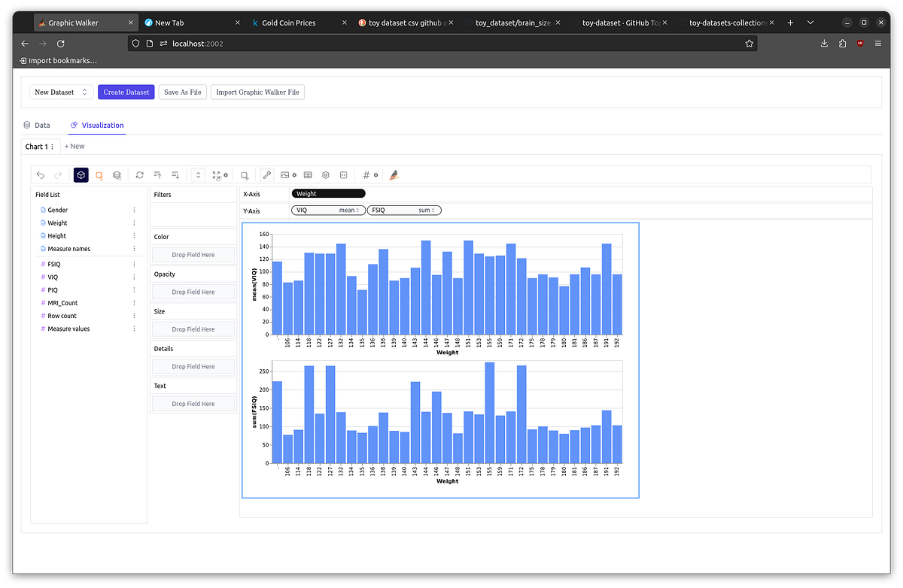Click the Opacity drop field area
Image resolution: width=903 pixels, height=588 pixels.
click(x=193, y=292)
